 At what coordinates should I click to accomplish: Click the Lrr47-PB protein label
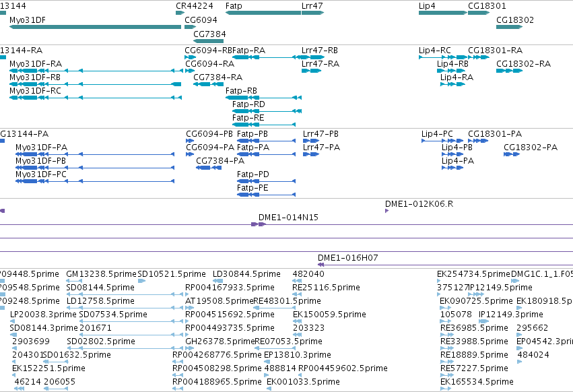click(x=321, y=134)
